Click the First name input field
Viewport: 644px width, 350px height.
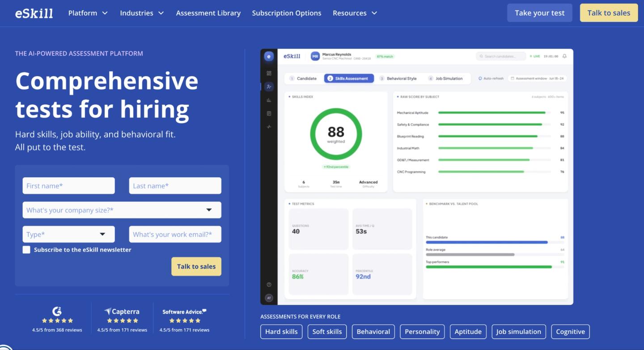click(x=69, y=186)
